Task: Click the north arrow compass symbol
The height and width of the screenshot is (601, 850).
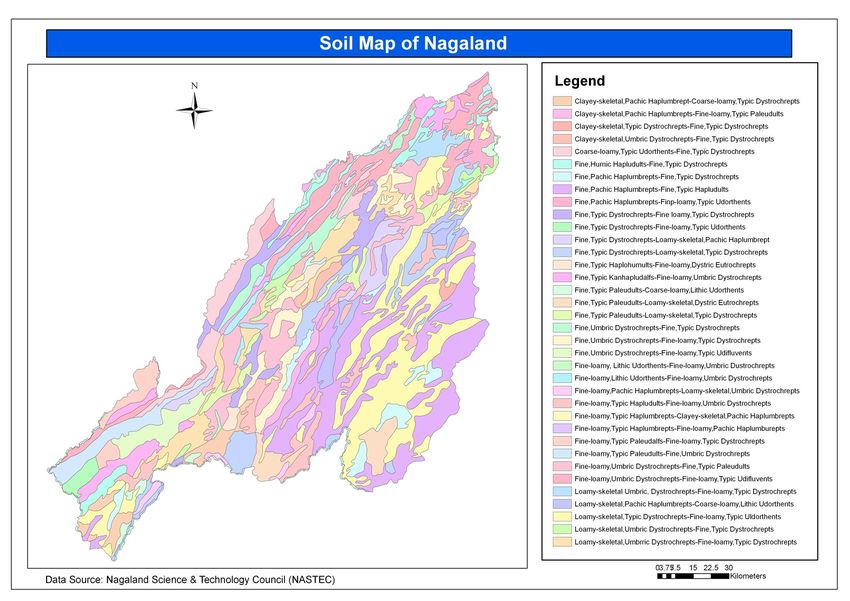Action: click(x=194, y=110)
